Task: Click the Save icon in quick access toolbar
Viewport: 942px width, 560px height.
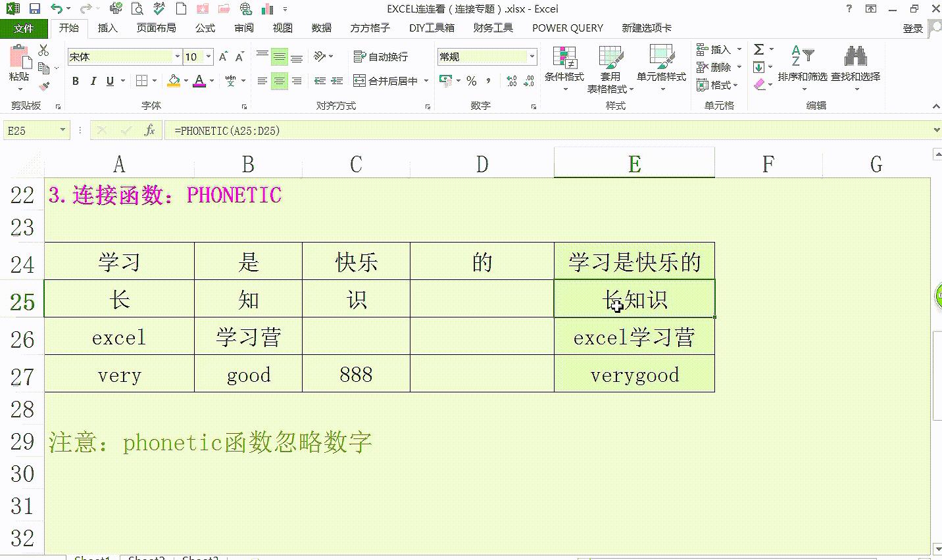Action: pyautogui.click(x=34, y=9)
